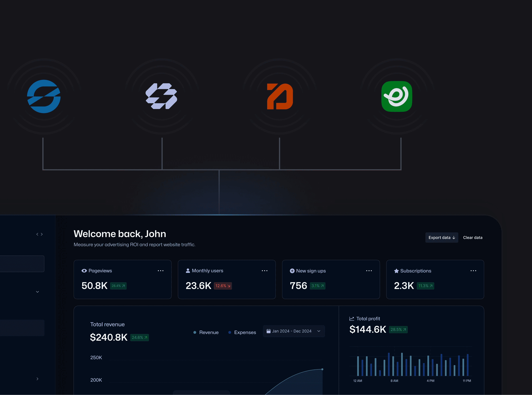Open the Pageviews card three-dot menu
532x395 pixels.
pyautogui.click(x=161, y=271)
